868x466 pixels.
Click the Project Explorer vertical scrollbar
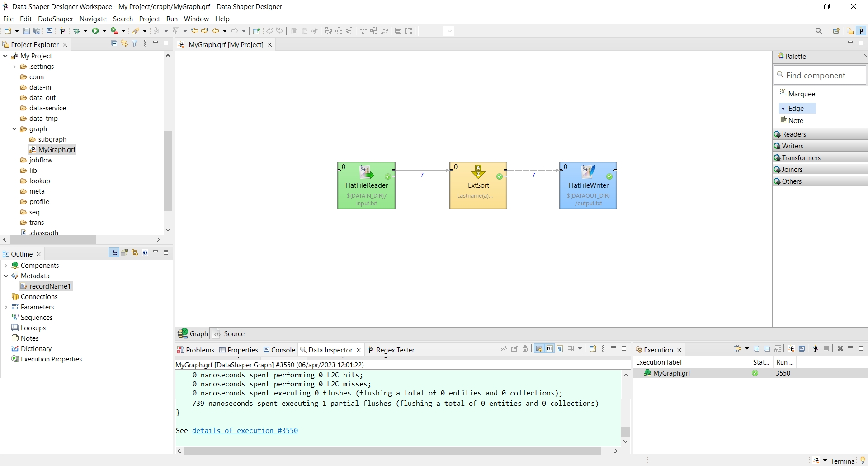pyautogui.click(x=168, y=171)
